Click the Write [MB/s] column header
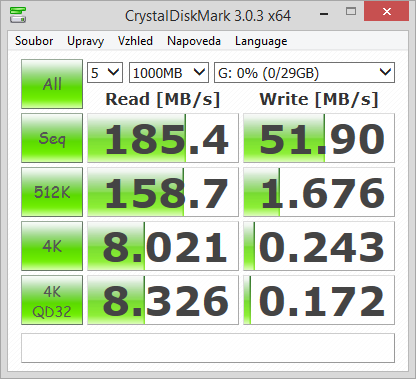 coord(319,99)
